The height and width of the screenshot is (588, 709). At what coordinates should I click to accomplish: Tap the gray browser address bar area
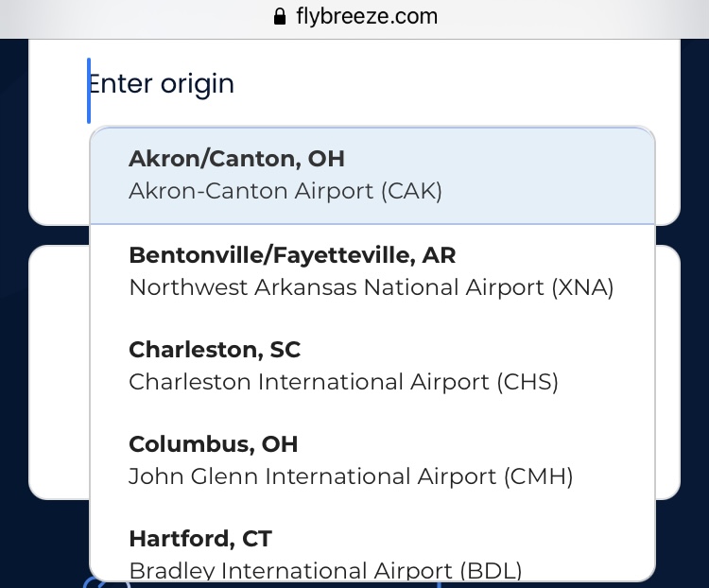(567, 17)
